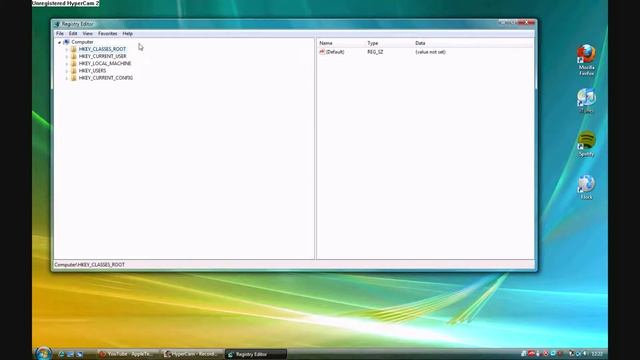Click the status bar path Computer\HKEY_CLASSES_ROOT

pos(89,264)
